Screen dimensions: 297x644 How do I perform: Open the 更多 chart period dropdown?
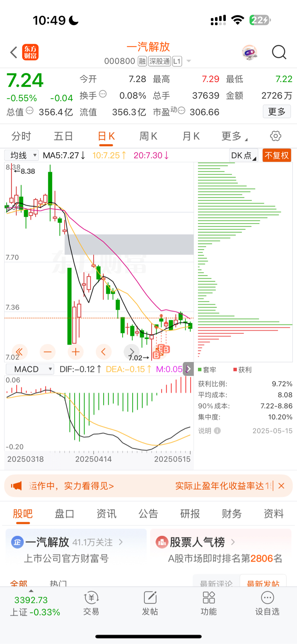coord(234,136)
